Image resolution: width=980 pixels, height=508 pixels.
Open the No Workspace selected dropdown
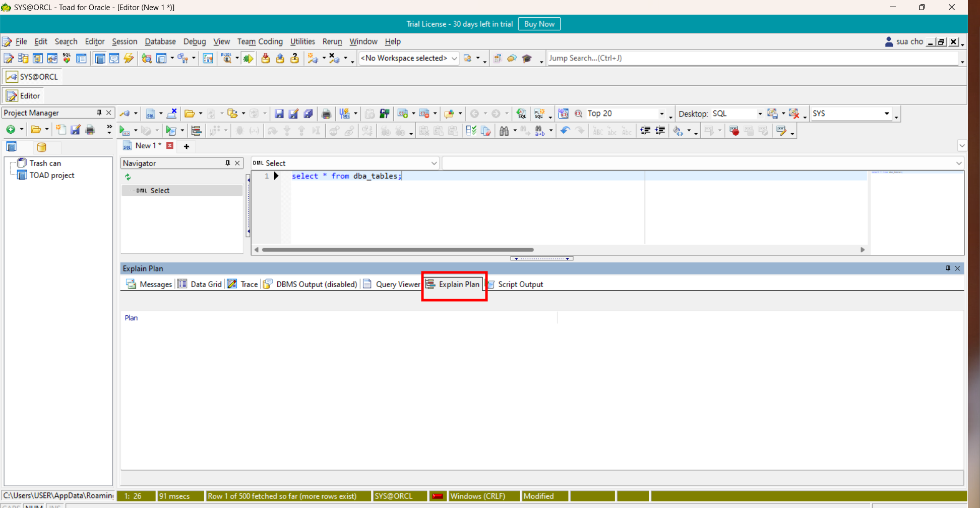tap(454, 59)
